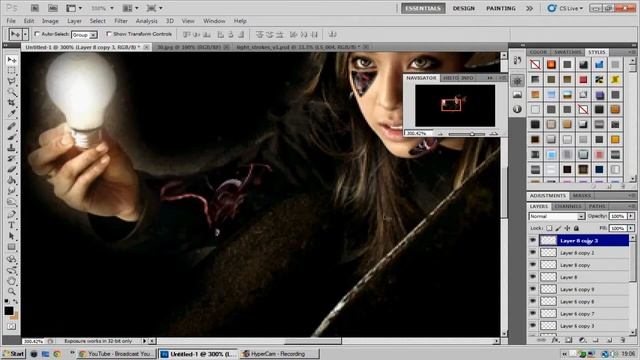This screenshot has width=640, height=360.
Task: Select the Path Selection tool
Action: click(x=11, y=236)
